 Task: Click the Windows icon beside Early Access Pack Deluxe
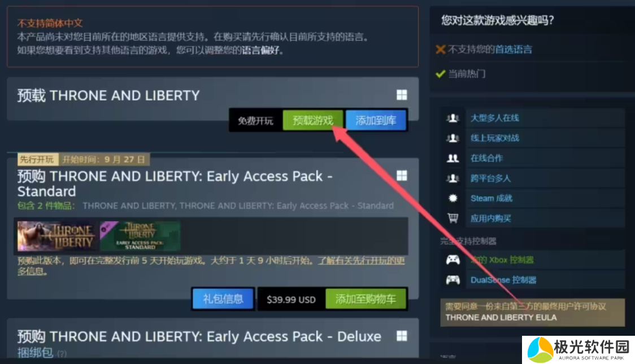click(x=402, y=336)
